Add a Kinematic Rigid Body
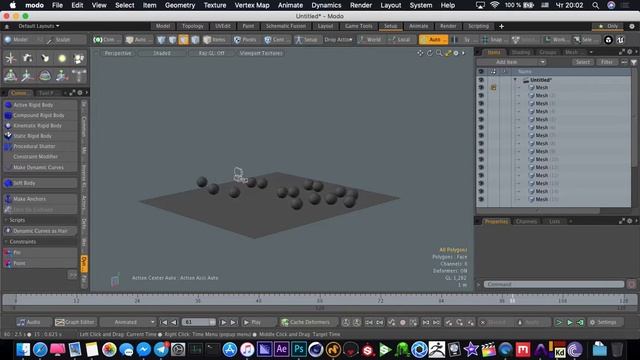640x360 pixels. pos(40,126)
